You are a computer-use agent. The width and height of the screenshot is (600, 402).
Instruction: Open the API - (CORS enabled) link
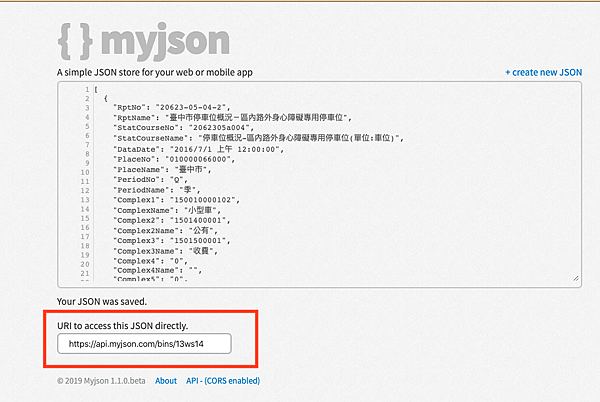pos(223,381)
